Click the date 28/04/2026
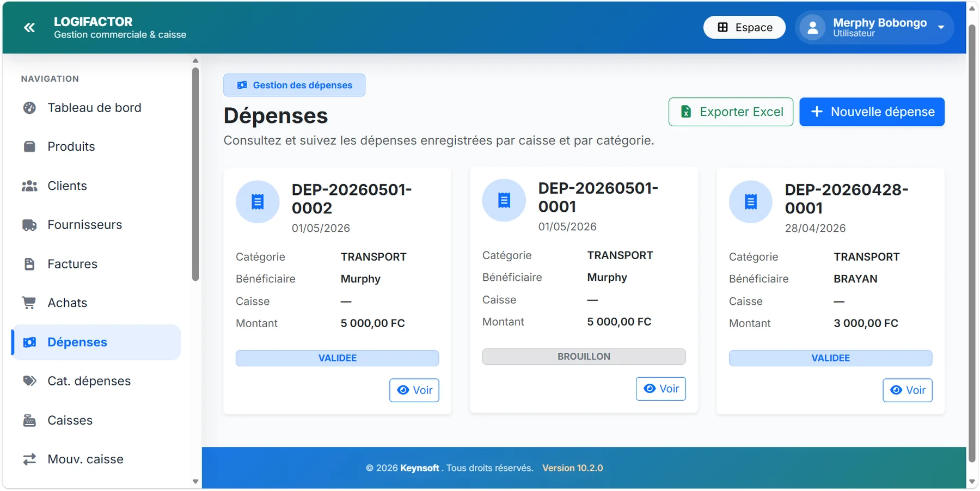 pyautogui.click(x=815, y=228)
